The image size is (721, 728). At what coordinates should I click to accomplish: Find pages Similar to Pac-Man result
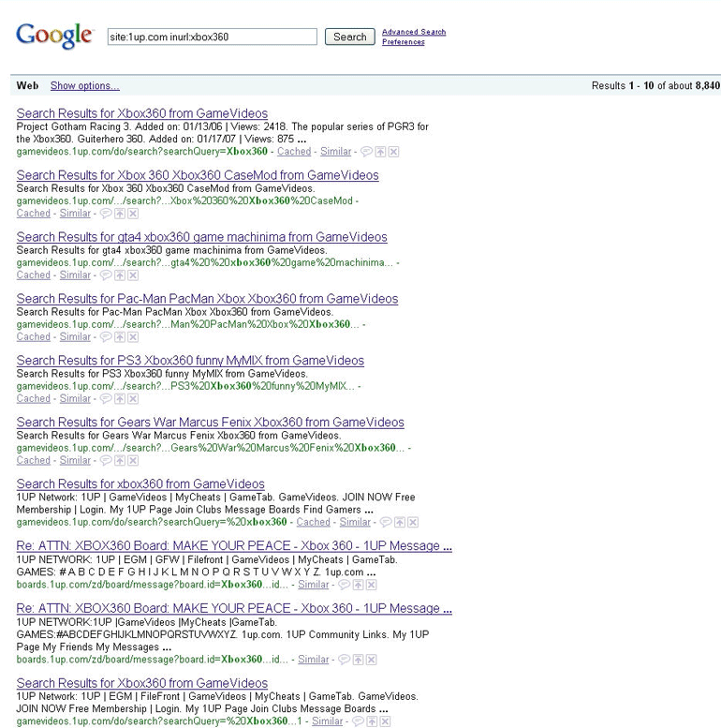pyautogui.click(x=75, y=336)
